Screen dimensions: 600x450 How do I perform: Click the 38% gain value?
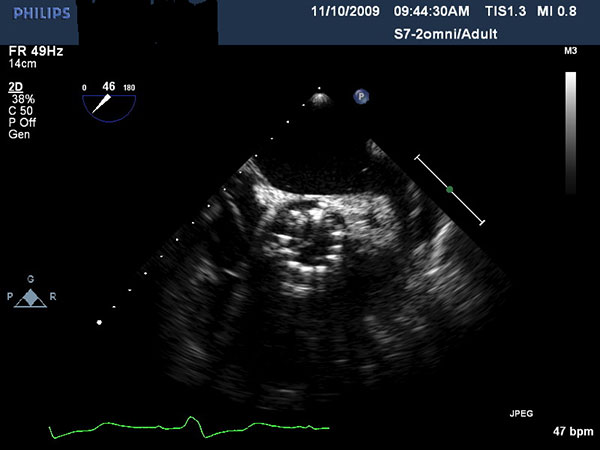pos(22,100)
